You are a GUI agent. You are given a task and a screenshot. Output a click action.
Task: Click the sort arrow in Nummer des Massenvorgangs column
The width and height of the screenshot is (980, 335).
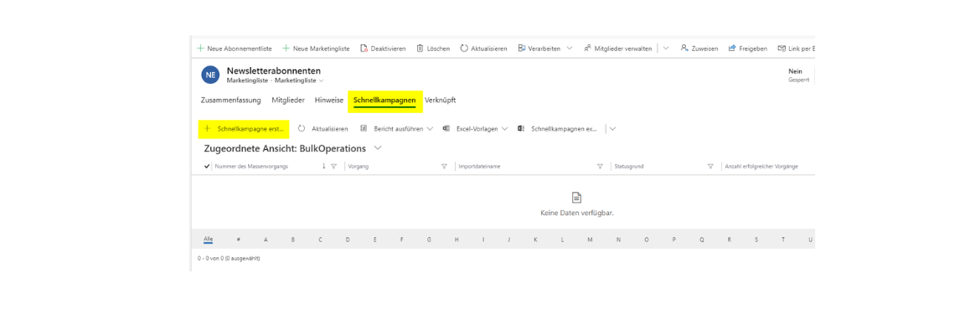(x=324, y=167)
